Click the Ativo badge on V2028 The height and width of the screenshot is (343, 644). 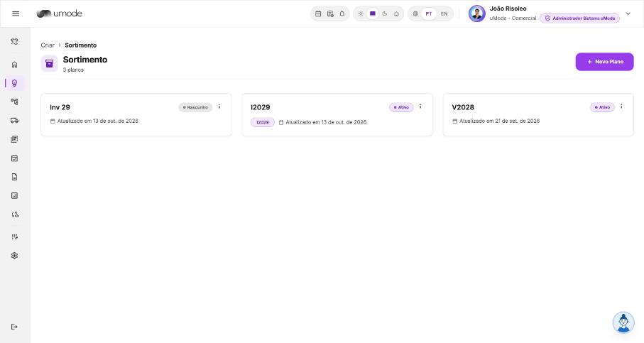coord(602,107)
